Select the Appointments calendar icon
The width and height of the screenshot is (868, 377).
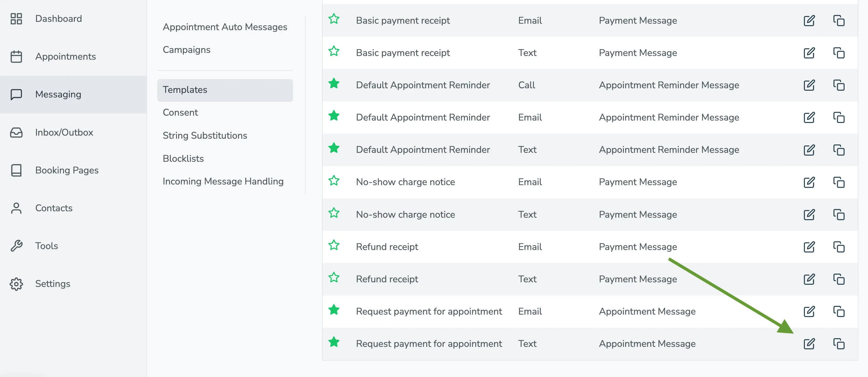point(16,57)
